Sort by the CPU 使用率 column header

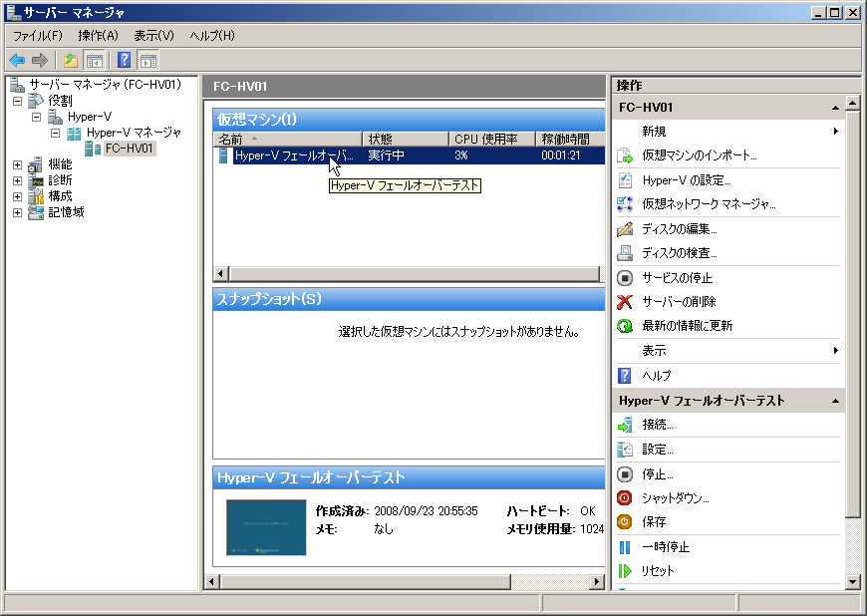click(492, 140)
